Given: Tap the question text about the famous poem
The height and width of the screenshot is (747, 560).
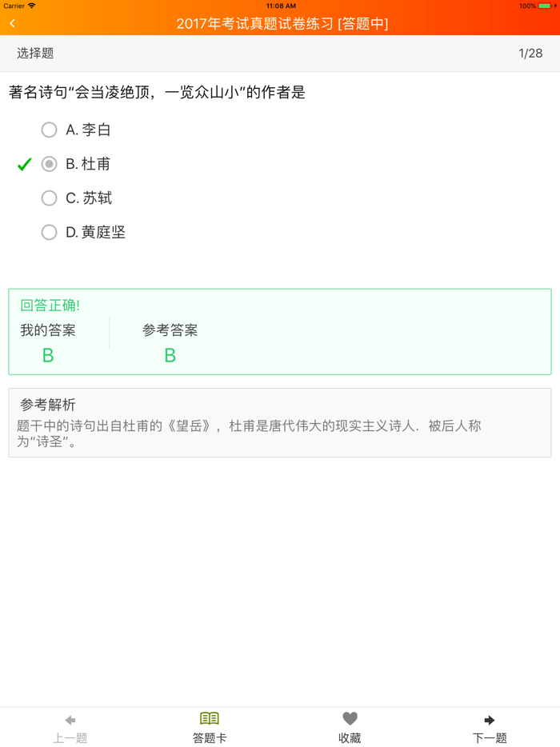Looking at the screenshot, I should (160, 92).
